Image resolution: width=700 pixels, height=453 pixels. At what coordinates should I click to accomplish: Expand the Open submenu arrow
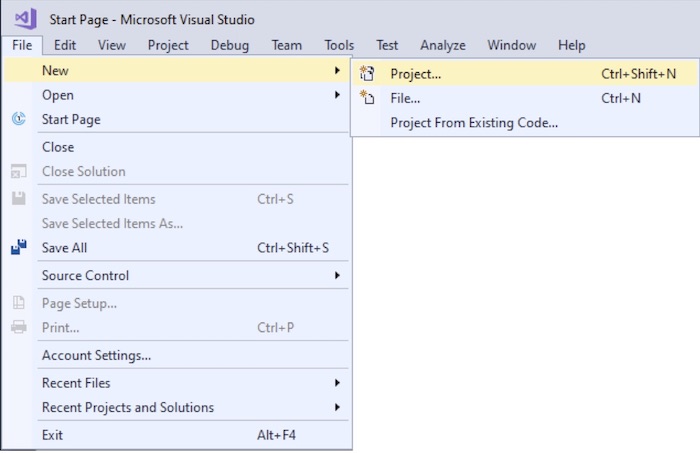pos(337,95)
